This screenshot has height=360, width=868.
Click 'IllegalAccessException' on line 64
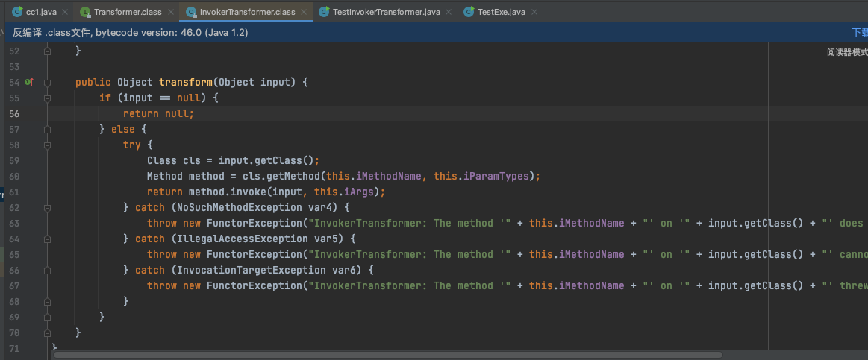pos(243,239)
